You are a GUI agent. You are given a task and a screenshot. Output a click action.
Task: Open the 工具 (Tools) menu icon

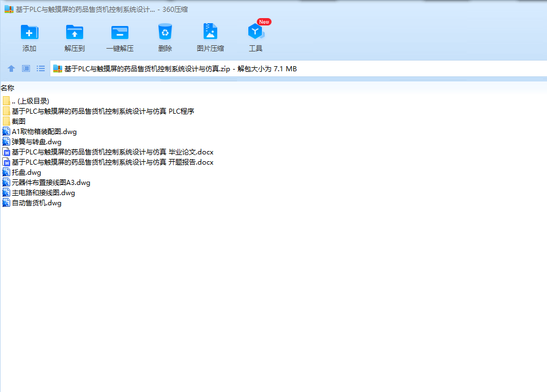point(256,32)
